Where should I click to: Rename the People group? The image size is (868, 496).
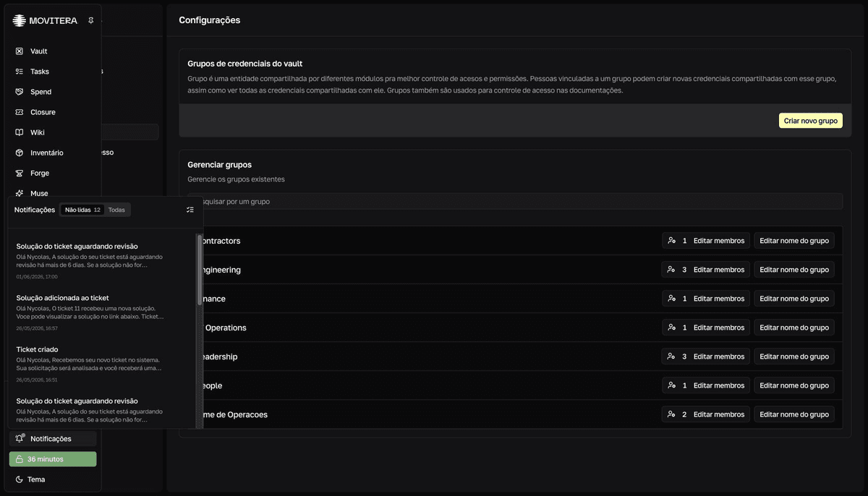794,385
